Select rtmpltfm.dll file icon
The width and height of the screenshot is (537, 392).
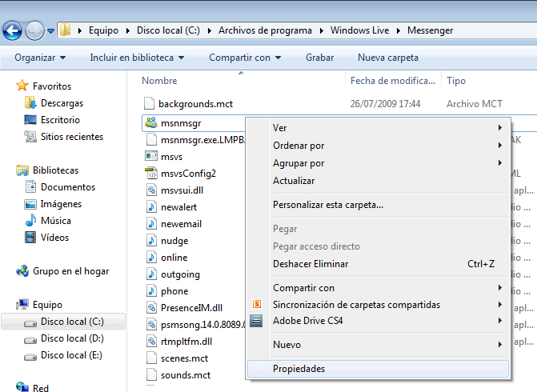tap(151, 341)
